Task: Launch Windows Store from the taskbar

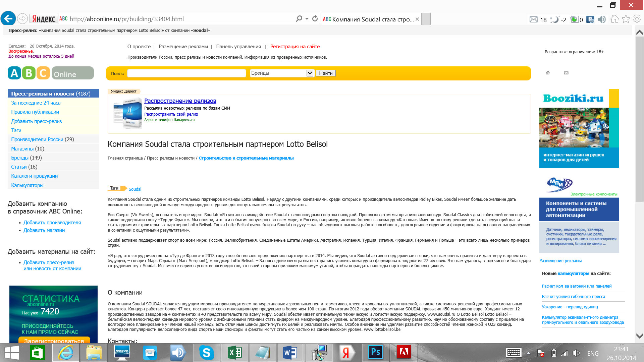Action: coord(37,353)
